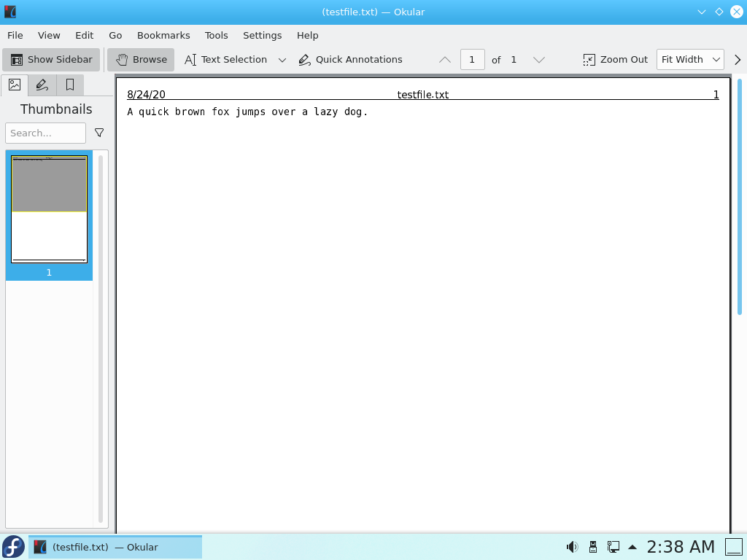Open the Settings menu
Viewport: 747px width, 560px height.
coord(263,35)
